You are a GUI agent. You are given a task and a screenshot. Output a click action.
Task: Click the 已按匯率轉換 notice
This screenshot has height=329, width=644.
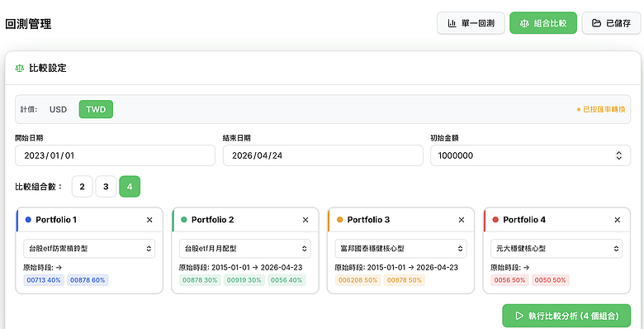(601, 109)
